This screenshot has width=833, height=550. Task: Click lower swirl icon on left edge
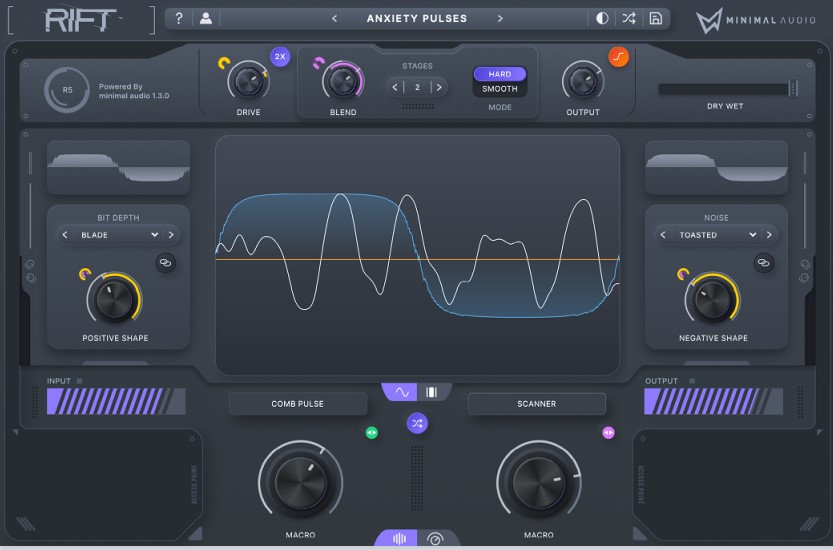coord(30,278)
